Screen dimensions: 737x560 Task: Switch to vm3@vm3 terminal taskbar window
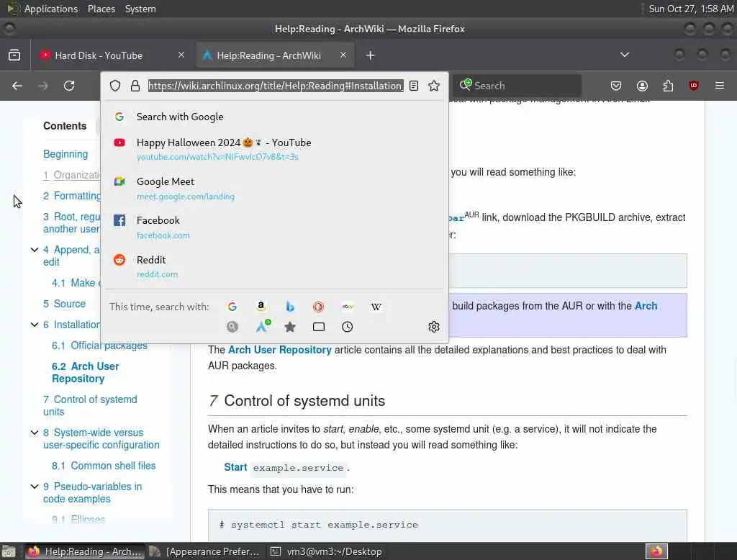(327, 551)
